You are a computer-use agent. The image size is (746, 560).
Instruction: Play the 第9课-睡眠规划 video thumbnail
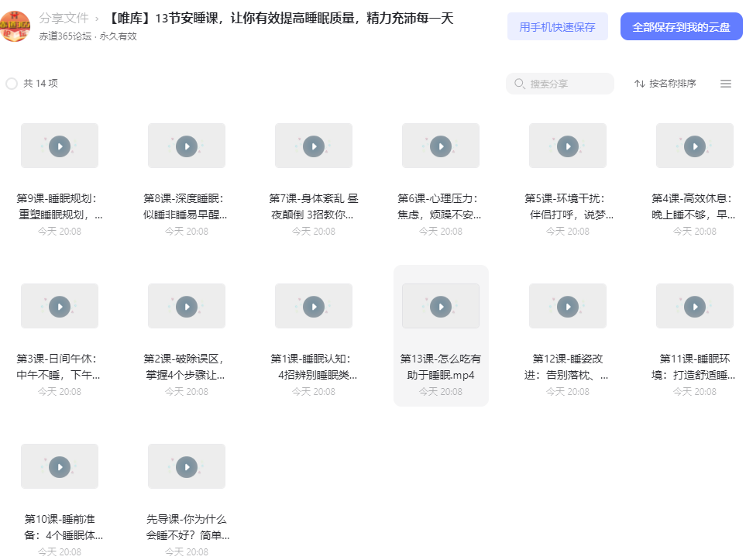click(x=60, y=146)
